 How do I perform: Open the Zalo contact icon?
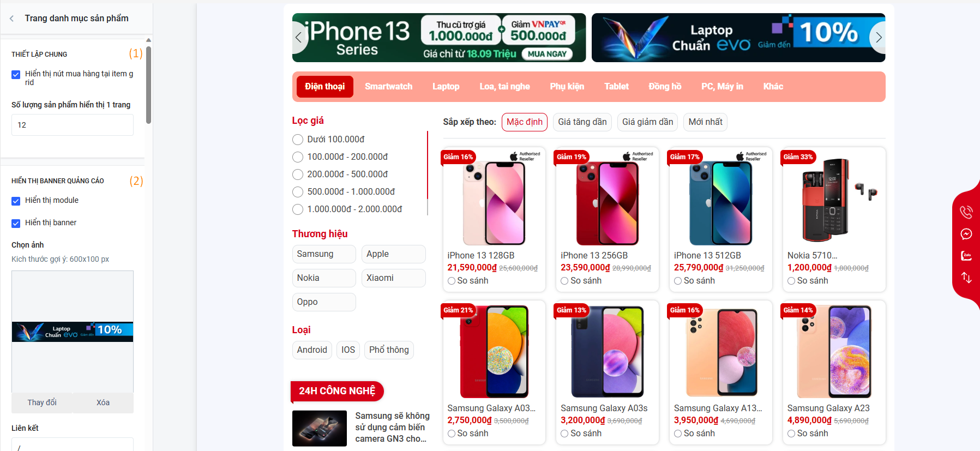pos(966,256)
